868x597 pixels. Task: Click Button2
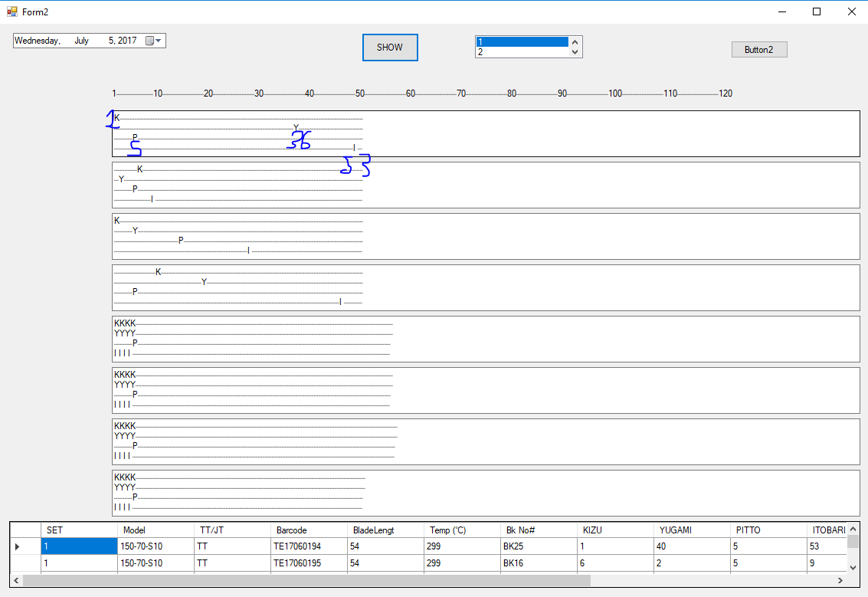(759, 50)
